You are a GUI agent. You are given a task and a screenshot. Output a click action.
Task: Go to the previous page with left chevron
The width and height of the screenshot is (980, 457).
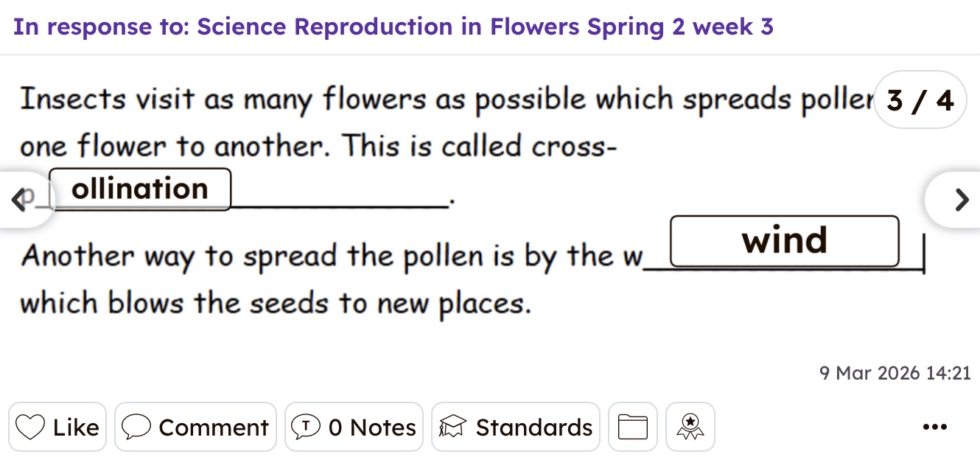pos(18,199)
